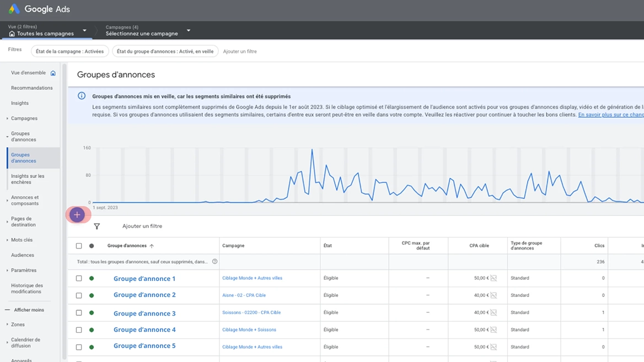Click the sort arrow next to Groupe d'annonces header
The height and width of the screenshot is (362, 644).
(x=152, y=246)
